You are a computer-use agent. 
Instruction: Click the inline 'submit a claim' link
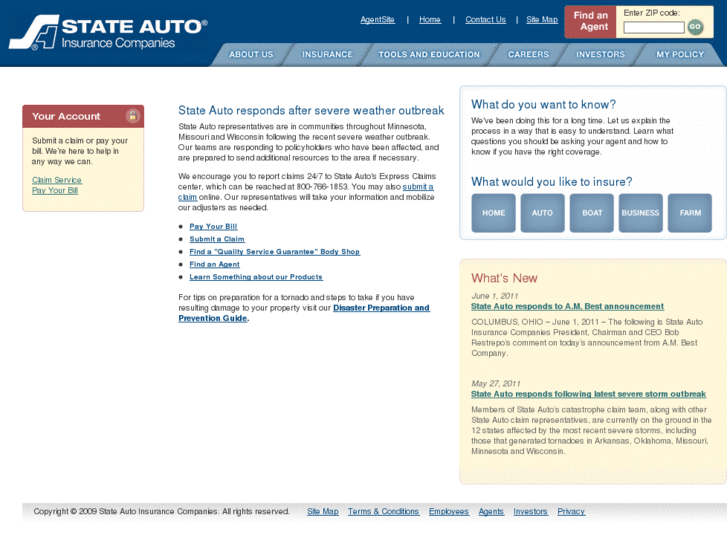[418, 187]
